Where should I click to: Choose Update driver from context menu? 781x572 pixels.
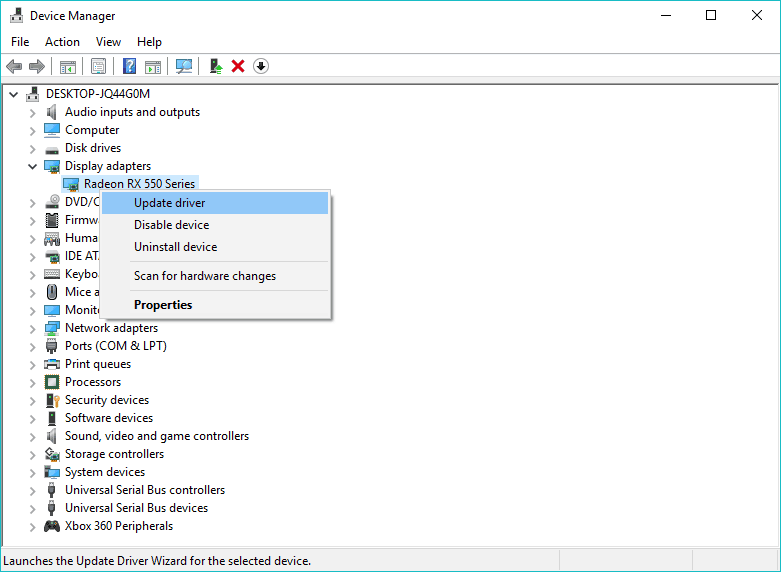(x=215, y=203)
